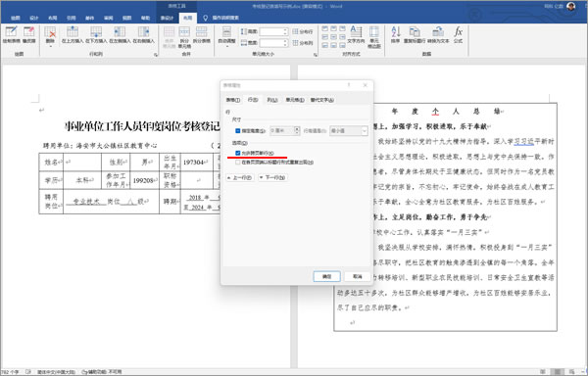This screenshot has height=376, width=588.
Task: Click Distribute Columns button
Action: [x=303, y=43]
